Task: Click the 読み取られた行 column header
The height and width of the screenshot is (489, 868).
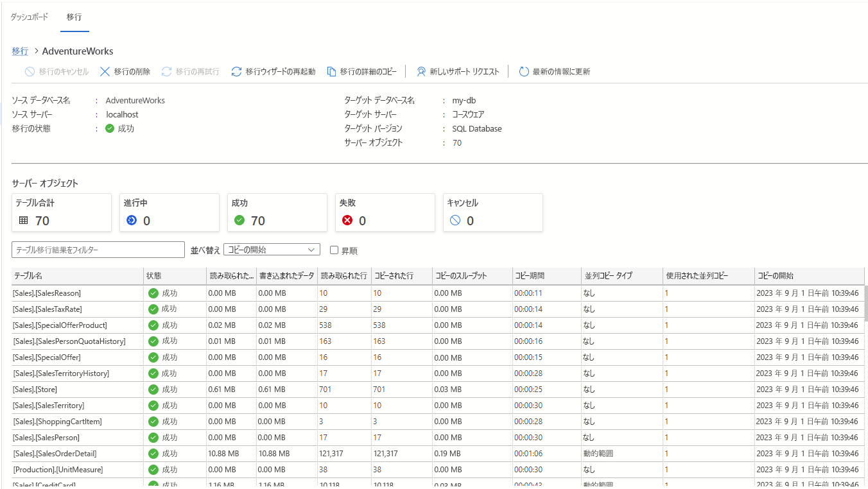Action: (344, 276)
